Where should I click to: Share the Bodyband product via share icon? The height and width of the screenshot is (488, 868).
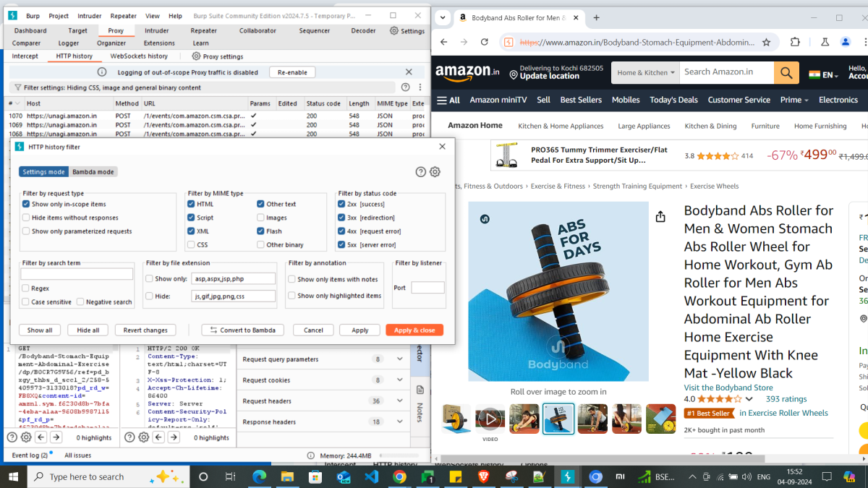660,217
